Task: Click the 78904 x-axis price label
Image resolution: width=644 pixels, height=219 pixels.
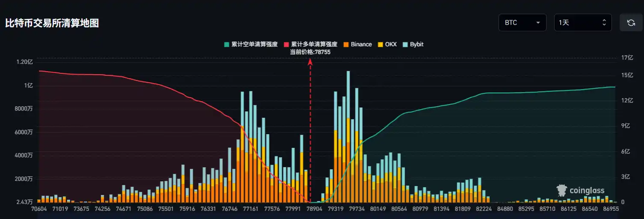Action: [314, 209]
